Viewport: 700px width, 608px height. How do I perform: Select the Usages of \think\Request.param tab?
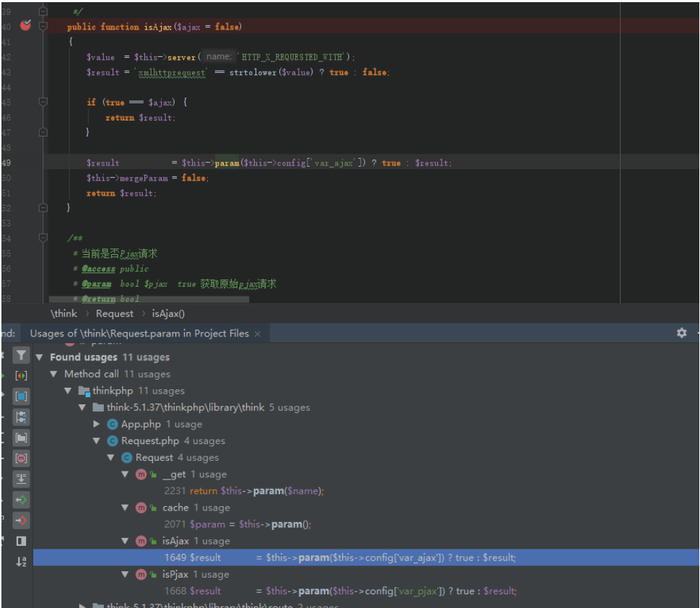(139, 334)
